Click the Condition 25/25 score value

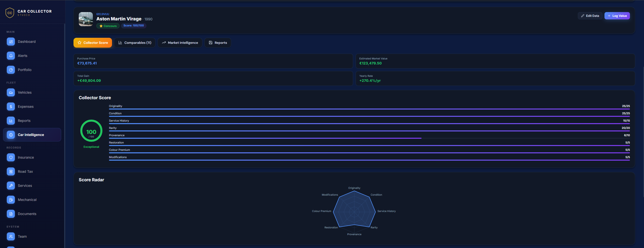coord(626,113)
